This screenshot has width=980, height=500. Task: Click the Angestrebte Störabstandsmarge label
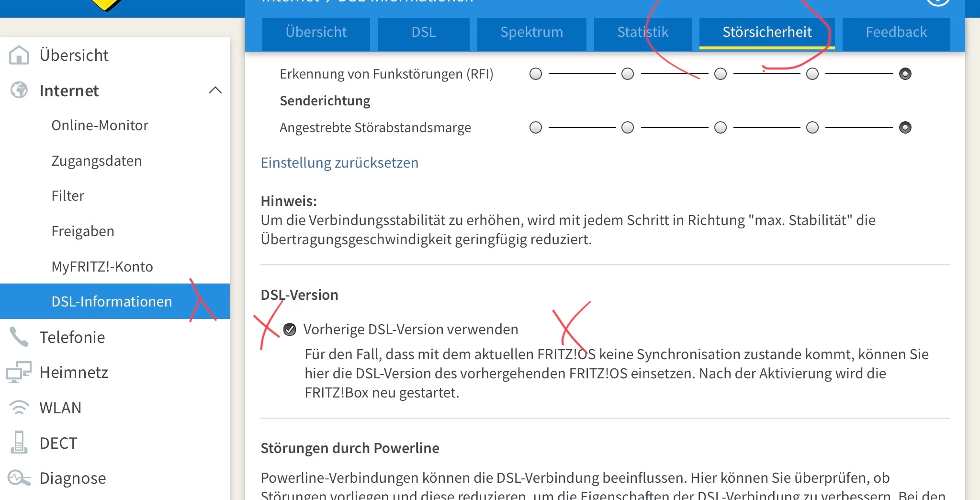(375, 128)
